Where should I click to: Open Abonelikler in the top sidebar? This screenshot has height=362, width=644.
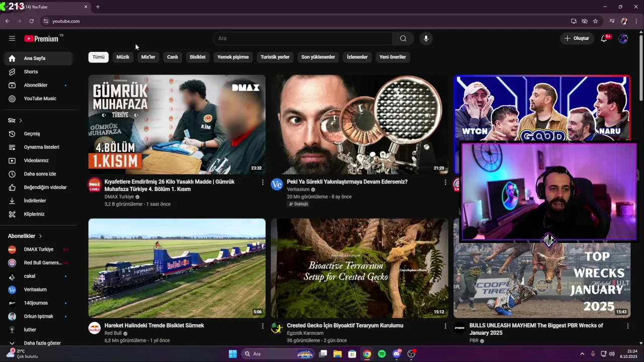[38, 85]
